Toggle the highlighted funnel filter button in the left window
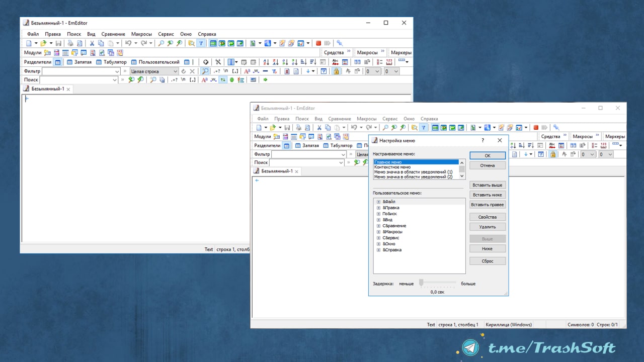This screenshot has height=362, width=644. click(201, 43)
